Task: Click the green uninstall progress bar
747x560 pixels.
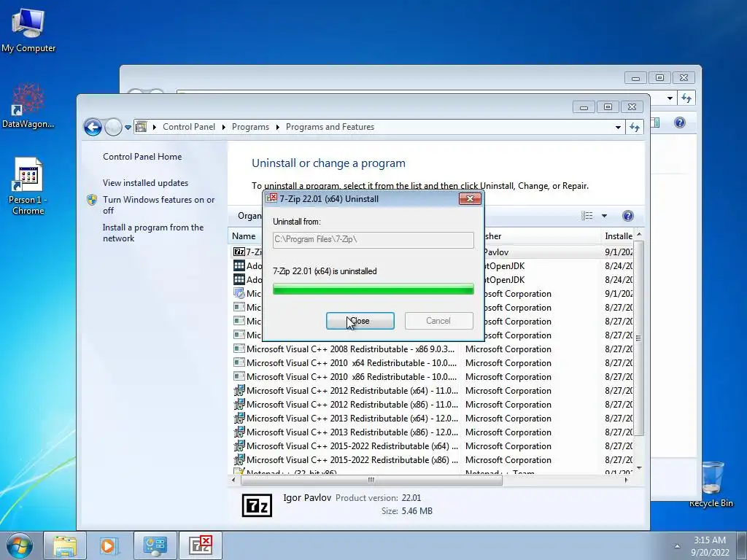Action: (373, 289)
